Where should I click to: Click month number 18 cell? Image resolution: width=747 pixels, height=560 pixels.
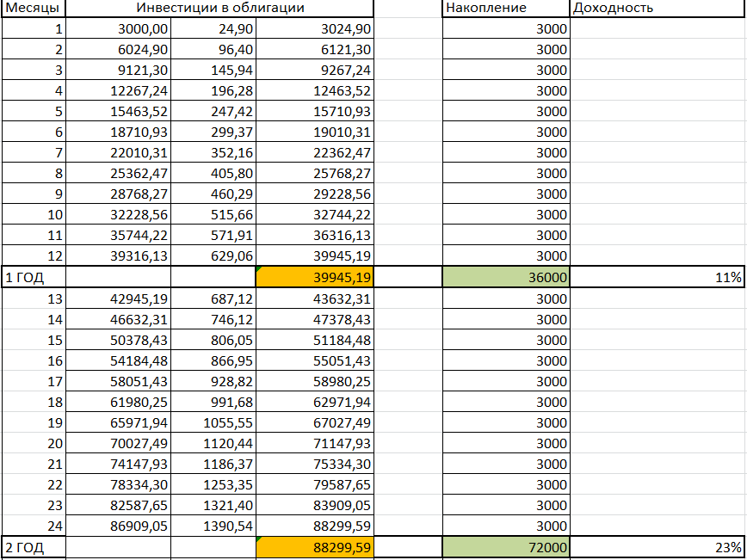pos(33,402)
